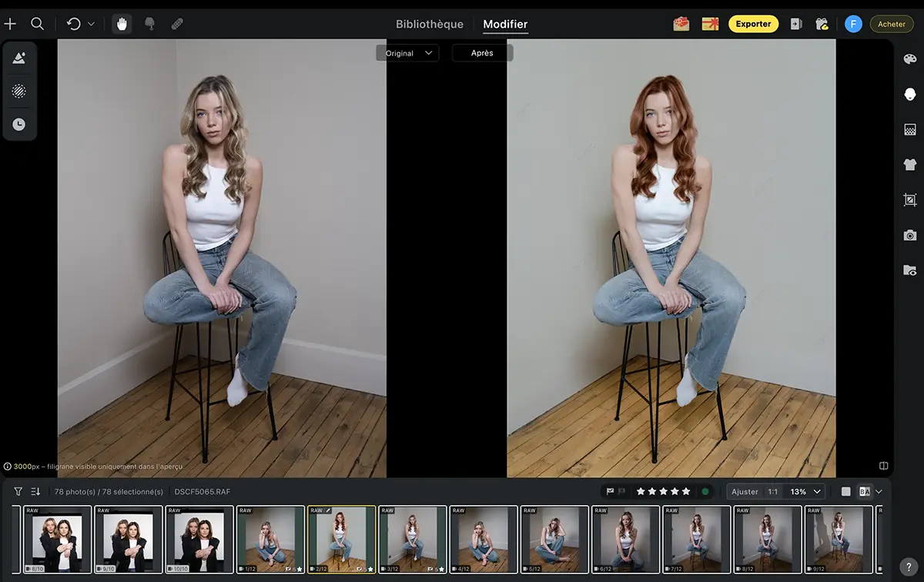
Task: Open the camera panel icon
Action: 910,235
